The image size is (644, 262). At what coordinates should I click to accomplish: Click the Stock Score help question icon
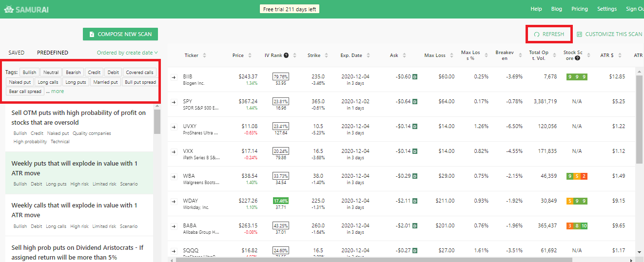(577, 58)
